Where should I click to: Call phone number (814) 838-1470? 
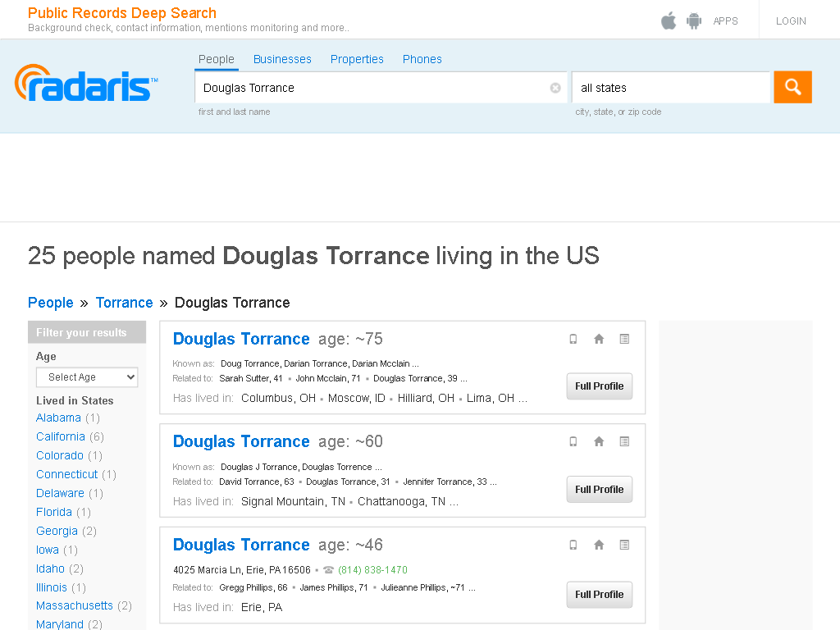click(372, 570)
